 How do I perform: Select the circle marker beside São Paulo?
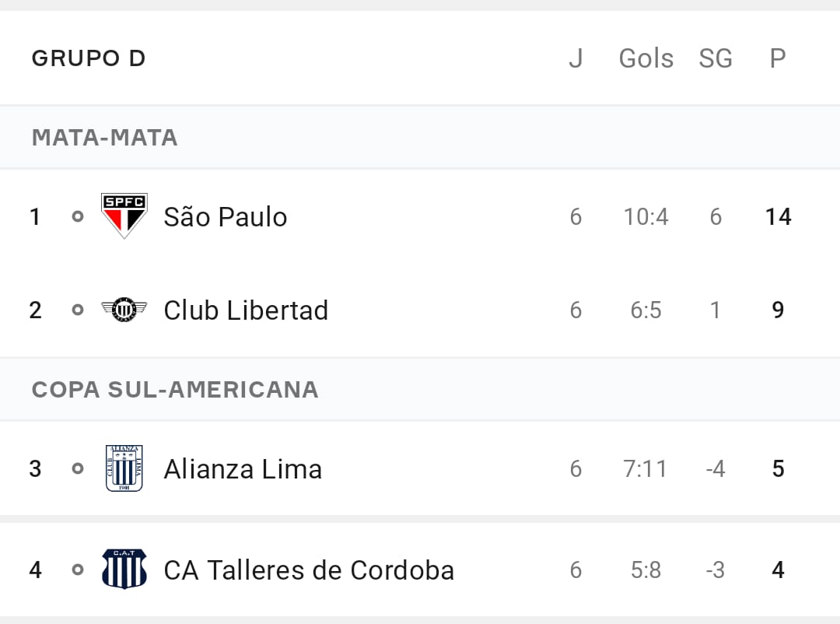click(78, 216)
